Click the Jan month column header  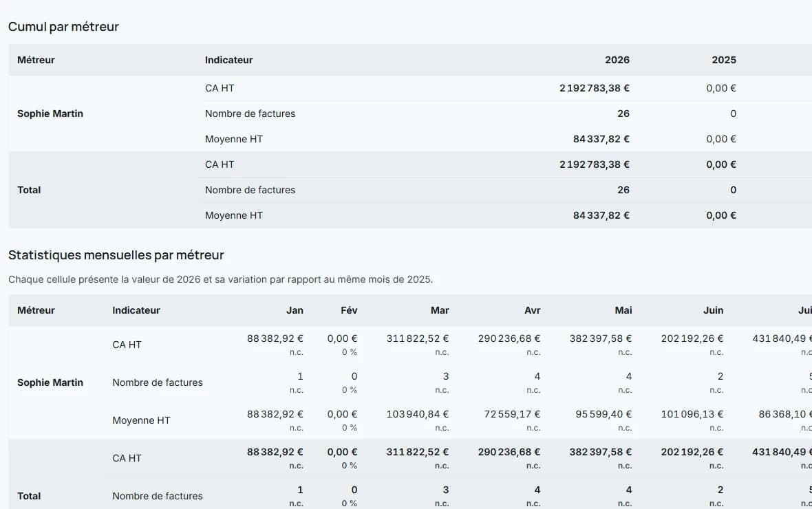pos(295,311)
